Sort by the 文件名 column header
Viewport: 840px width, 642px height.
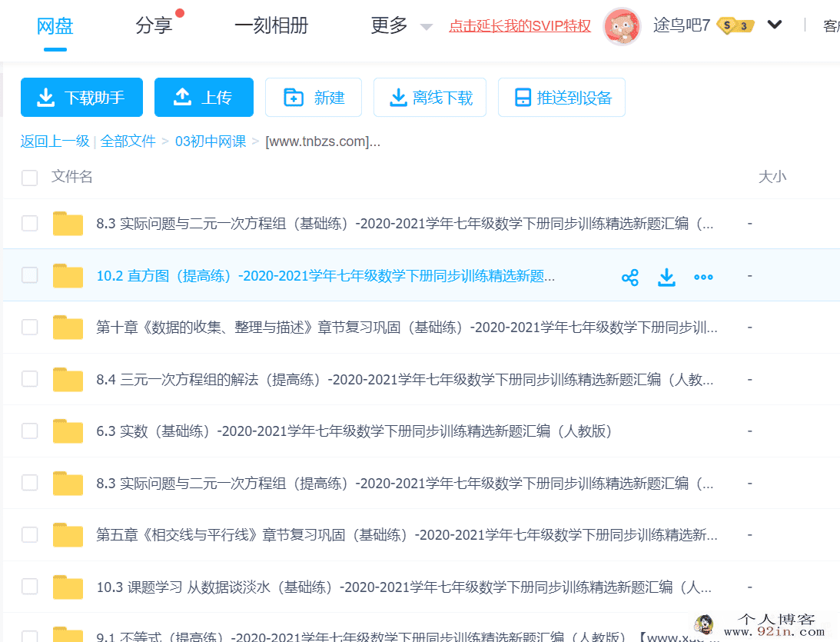tap(71, 177)
